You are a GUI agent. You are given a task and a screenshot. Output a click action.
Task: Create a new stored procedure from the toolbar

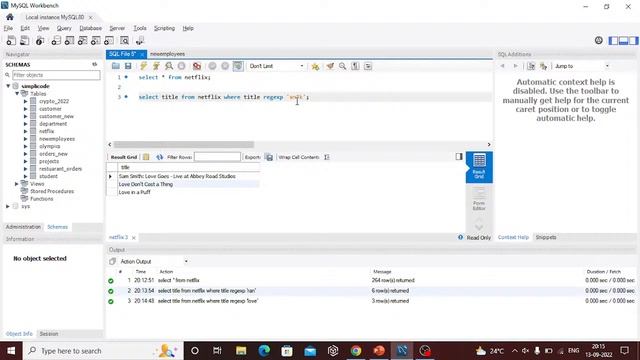pos(96,40)
